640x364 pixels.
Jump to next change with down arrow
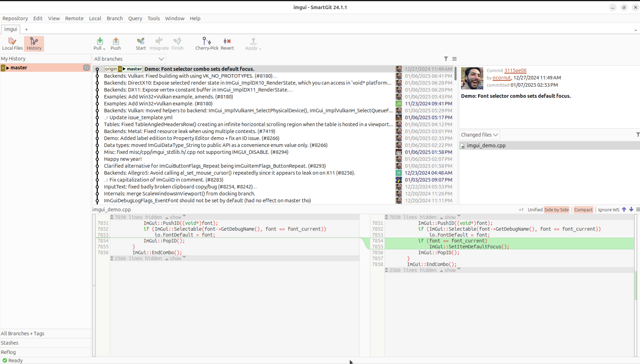coord(631,210)
